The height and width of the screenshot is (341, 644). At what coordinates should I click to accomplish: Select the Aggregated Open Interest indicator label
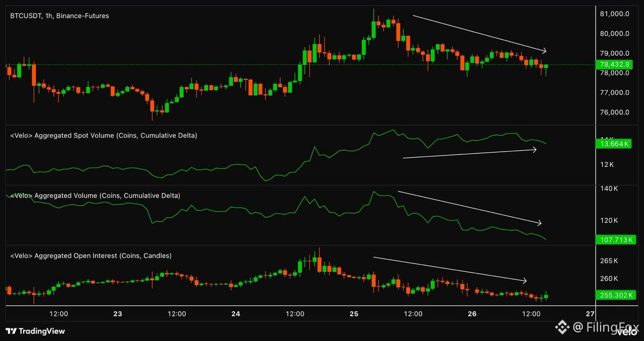(x=91, y=256)
